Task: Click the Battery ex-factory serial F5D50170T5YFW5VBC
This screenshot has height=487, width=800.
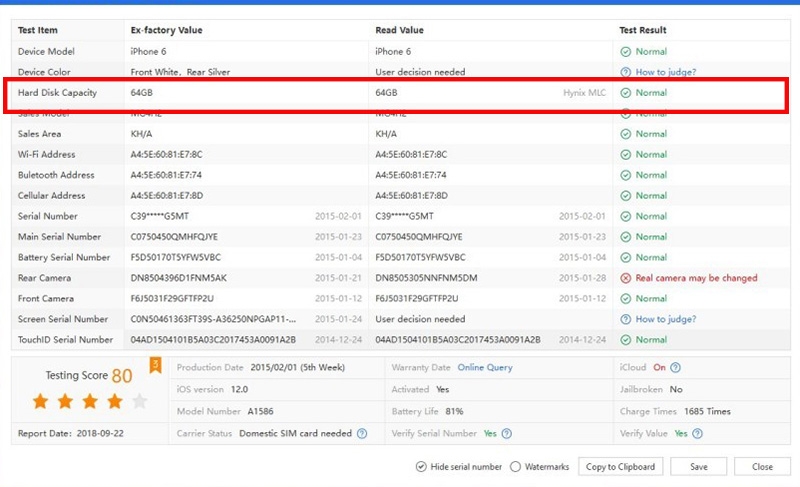Action: [x=176, y=258]
